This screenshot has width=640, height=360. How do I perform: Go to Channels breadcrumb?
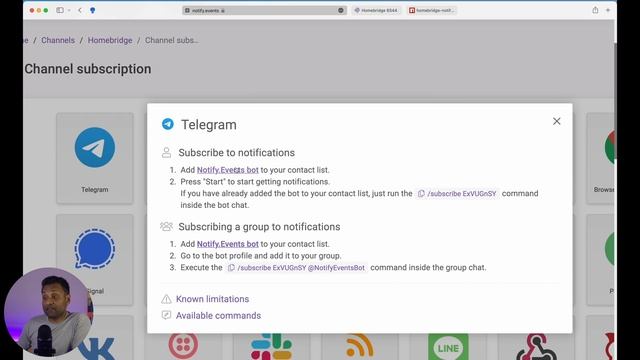(x=58, y=40)
